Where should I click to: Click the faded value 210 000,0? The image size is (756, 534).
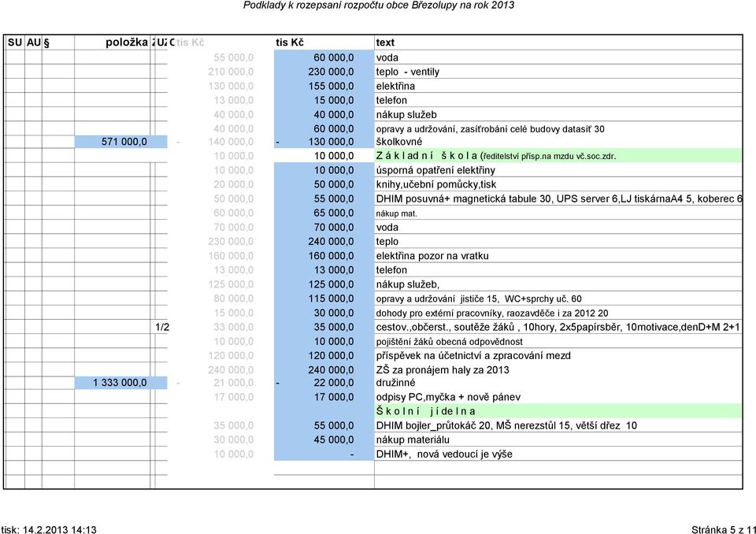pos(231,72)
